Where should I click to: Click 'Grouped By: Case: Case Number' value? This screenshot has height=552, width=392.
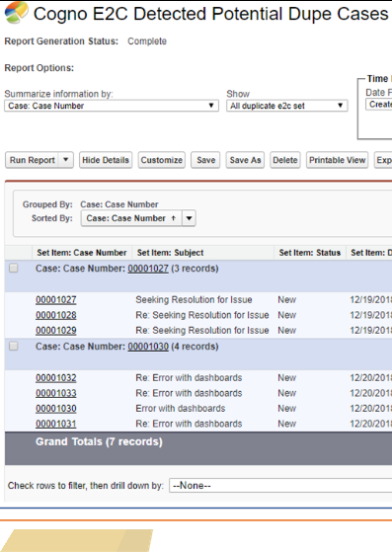(119, 204)
